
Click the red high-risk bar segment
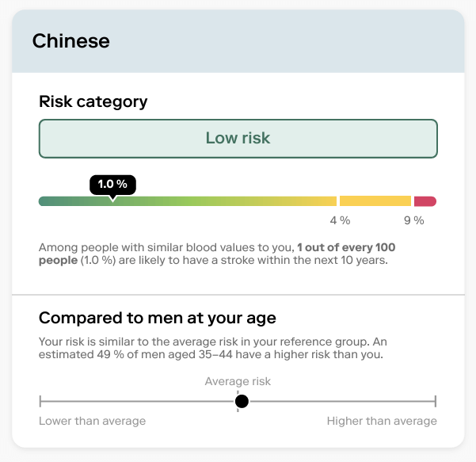tap(425, 201)
